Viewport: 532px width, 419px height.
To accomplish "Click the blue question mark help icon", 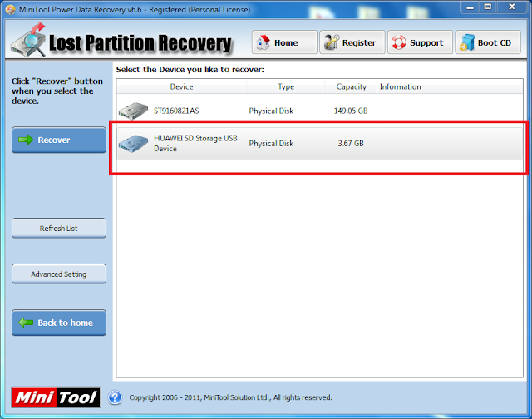I will click(x=115, y=397).
